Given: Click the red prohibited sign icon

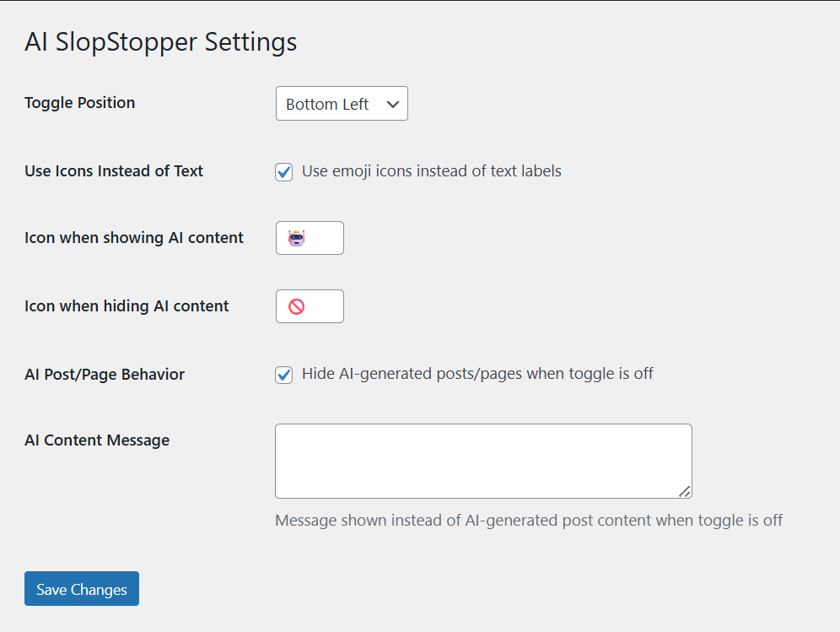Looking at the screenshot, I should tap(296, 307).
